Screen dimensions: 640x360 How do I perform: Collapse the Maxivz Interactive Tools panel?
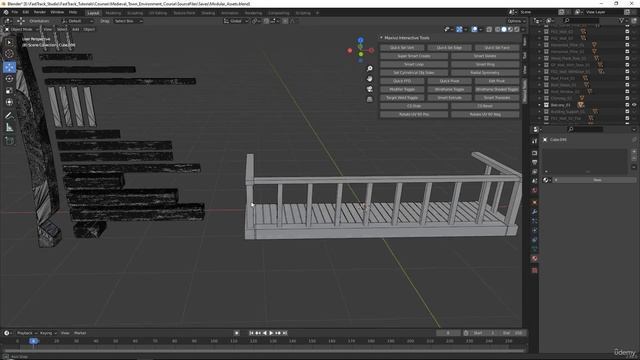(382, 38)
